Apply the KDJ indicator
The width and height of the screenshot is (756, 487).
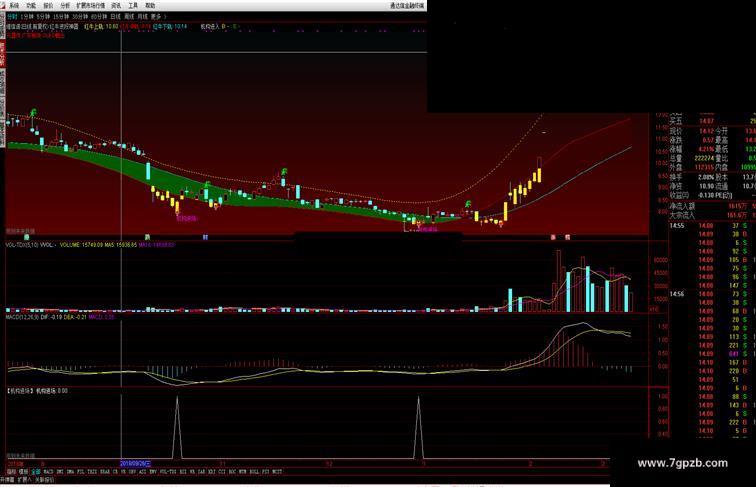point(211,472)
